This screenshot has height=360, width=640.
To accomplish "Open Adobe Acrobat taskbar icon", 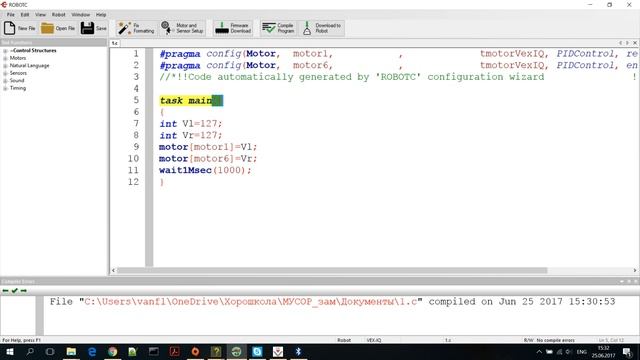I will 175,351.
